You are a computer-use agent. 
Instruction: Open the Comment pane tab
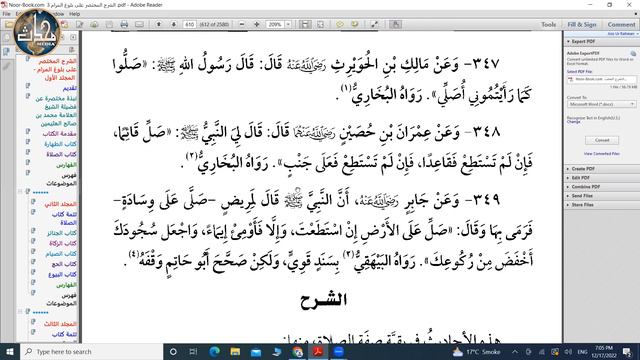point(621,24)
